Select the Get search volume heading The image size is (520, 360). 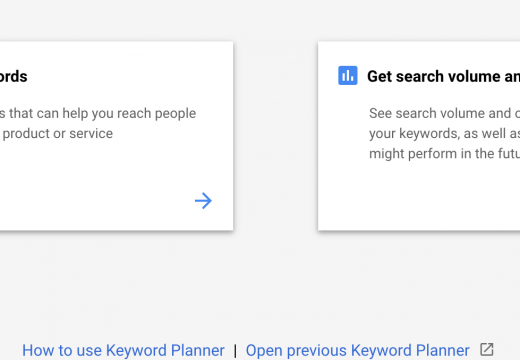tap(443, 76)
